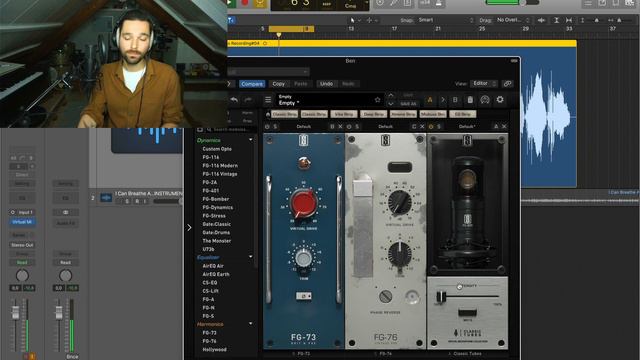Select the fifth strip preset tab
640x360 pixels.
[403, 114]
